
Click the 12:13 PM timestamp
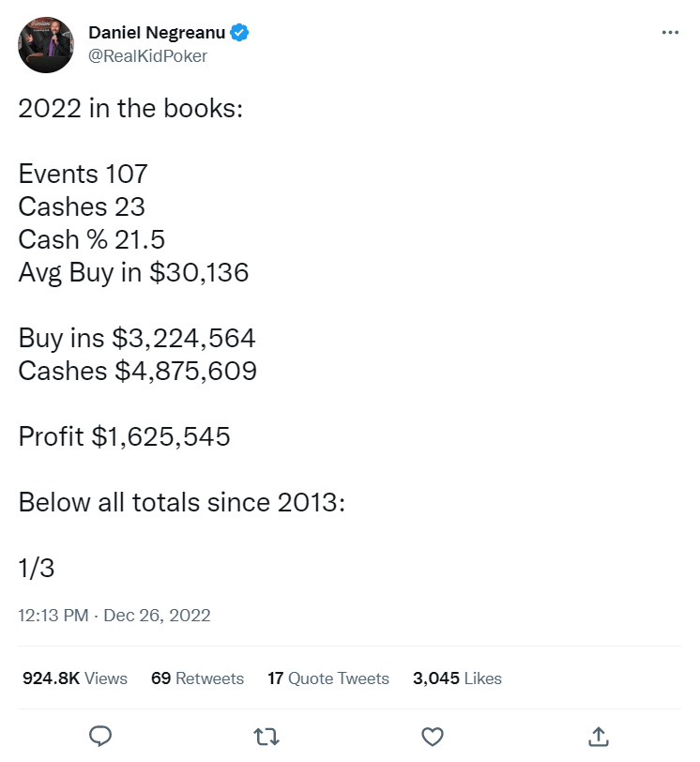tap(53, 616)
